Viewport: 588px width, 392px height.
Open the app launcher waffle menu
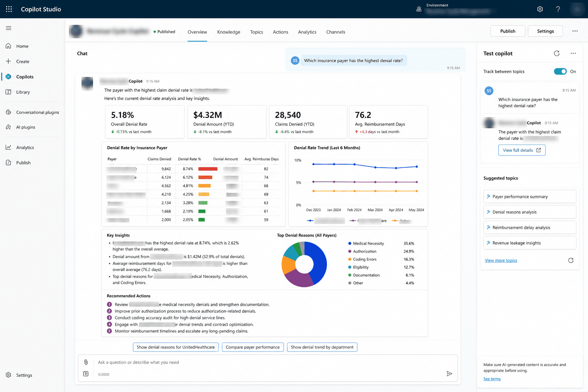[9, 9]
